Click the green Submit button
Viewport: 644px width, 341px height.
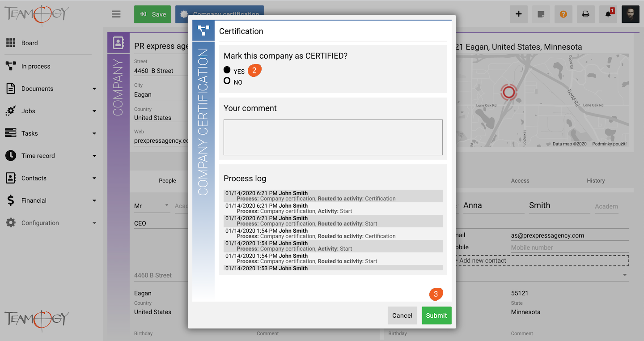[436, 315]
